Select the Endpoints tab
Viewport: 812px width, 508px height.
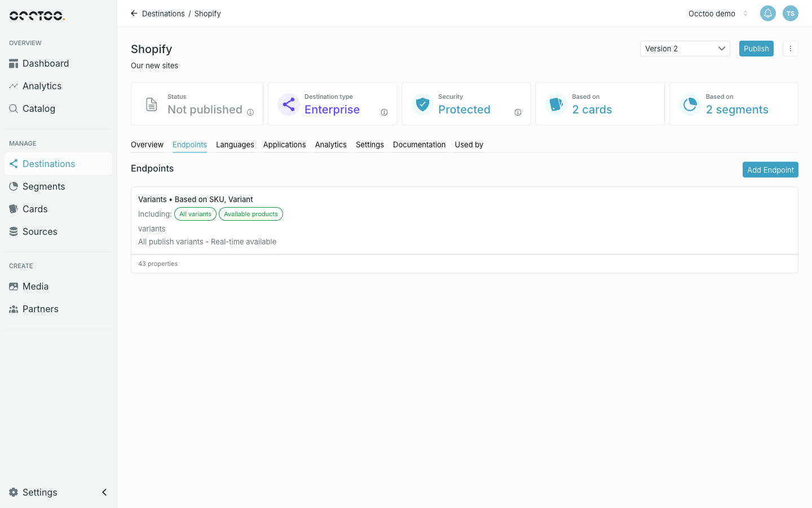(x=189, y=145)
